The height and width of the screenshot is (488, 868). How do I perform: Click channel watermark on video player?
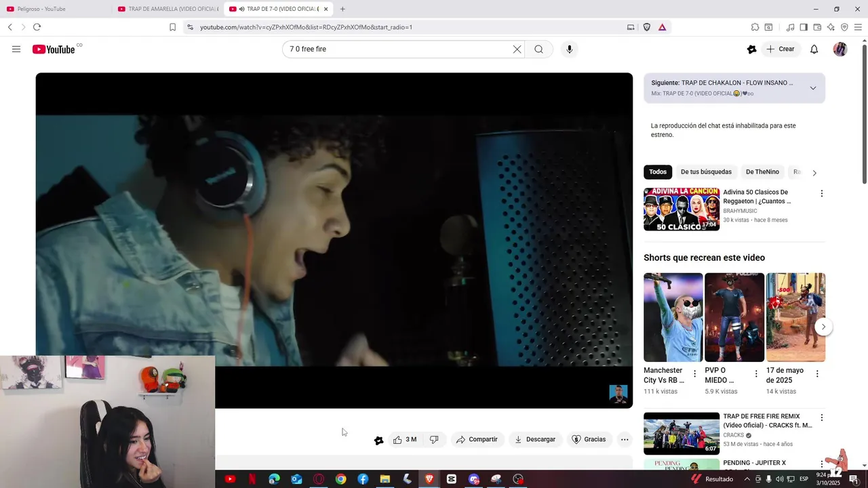(618, 394)
